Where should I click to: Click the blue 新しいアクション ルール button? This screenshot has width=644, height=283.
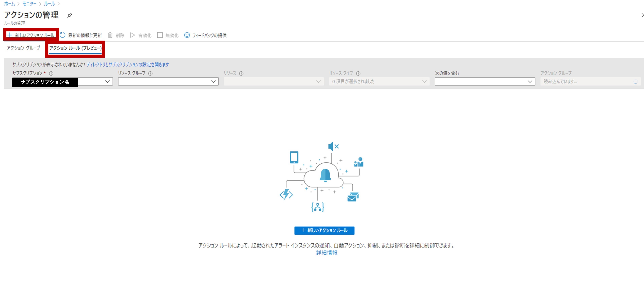click(324, 230)
